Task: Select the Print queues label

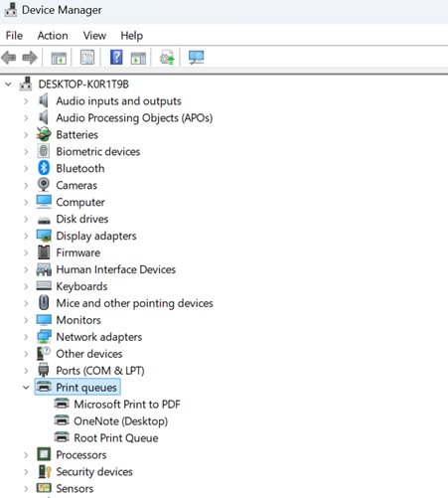Action: 86,388
